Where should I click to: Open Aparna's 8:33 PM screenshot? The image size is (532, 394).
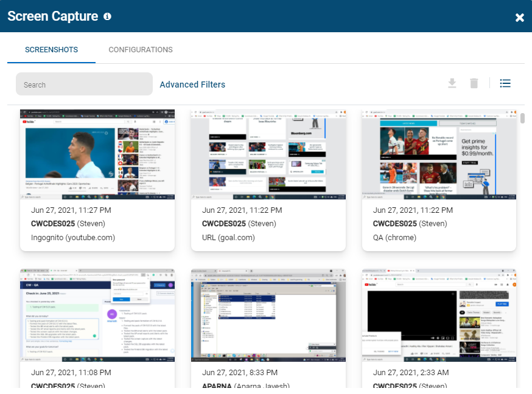click(x=268, y=315)
